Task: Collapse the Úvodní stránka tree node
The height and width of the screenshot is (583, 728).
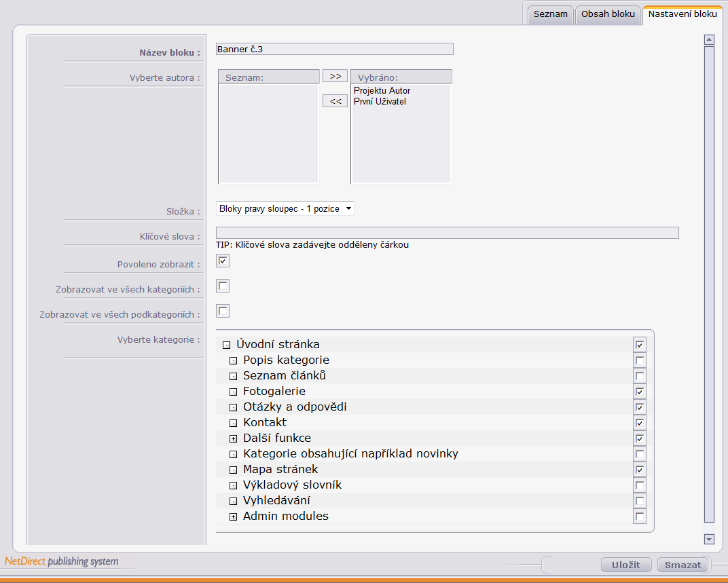Action: (x=226, y=345)
